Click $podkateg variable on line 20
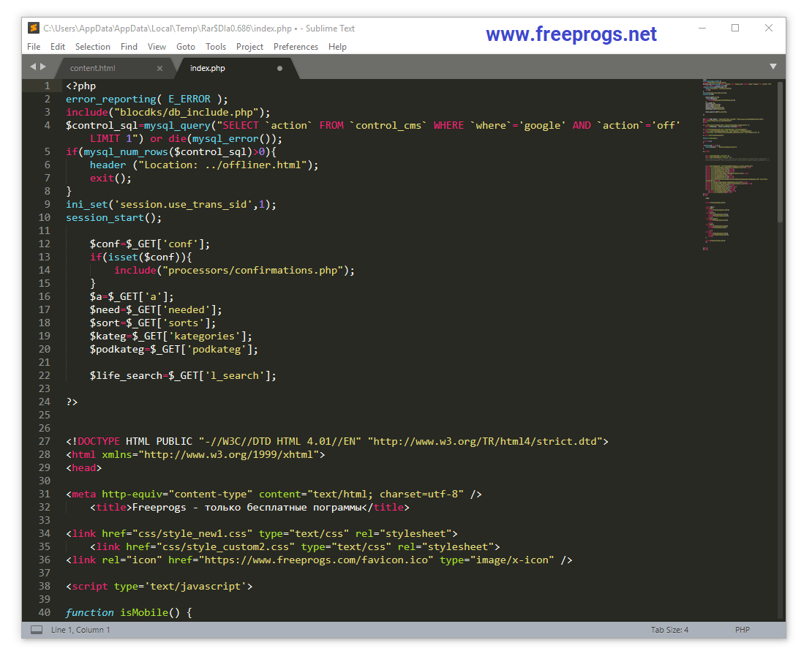The height and width of the screenshot is (662, 812). (x=117, y=349)
